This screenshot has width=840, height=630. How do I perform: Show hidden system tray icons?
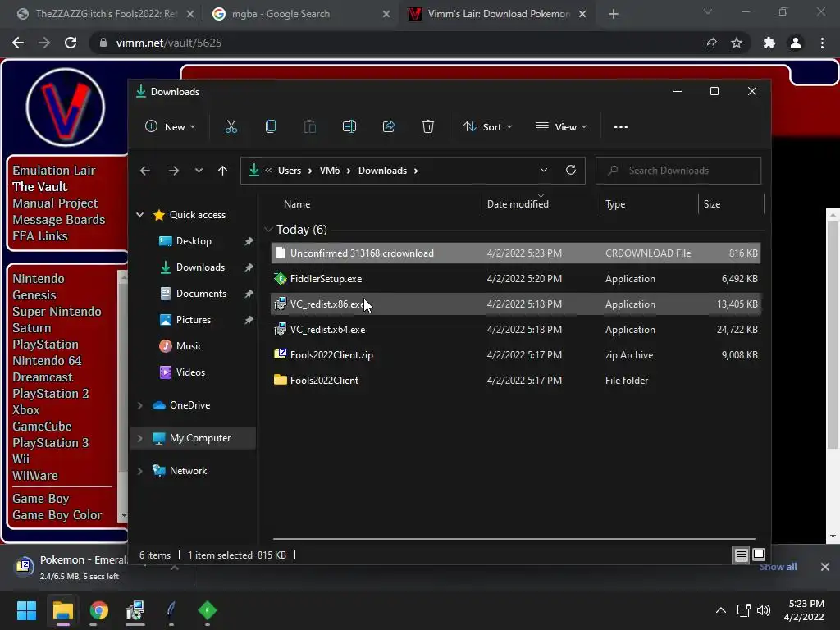(x=721, y=610)
